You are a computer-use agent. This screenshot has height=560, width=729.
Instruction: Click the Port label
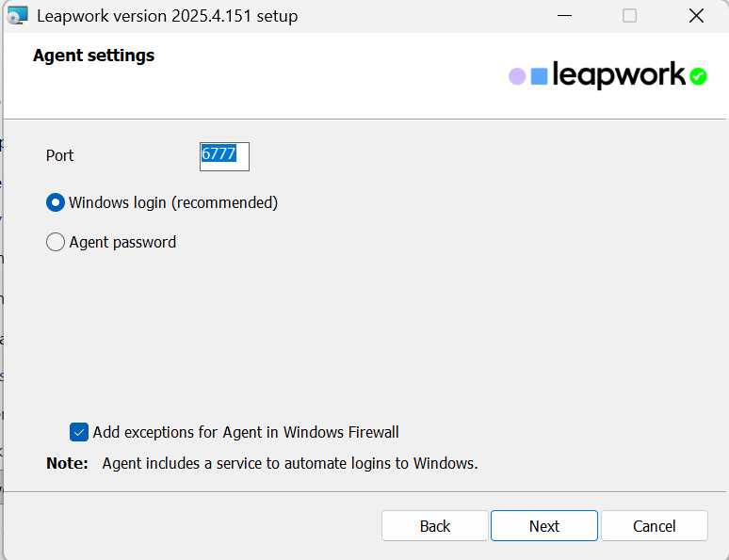pyautogui.click(x=60, y=155)
